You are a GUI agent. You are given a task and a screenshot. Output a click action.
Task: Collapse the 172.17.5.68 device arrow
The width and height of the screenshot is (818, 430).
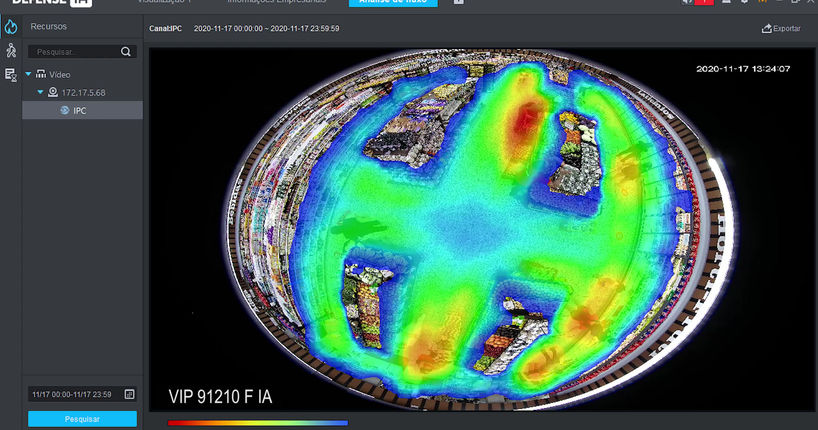pos(40,92)
